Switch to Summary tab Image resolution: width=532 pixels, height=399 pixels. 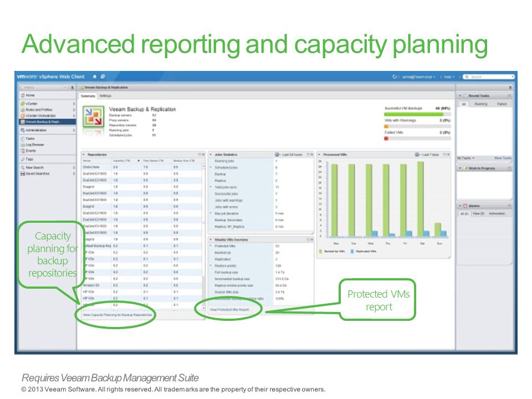[x=88, y=96]
